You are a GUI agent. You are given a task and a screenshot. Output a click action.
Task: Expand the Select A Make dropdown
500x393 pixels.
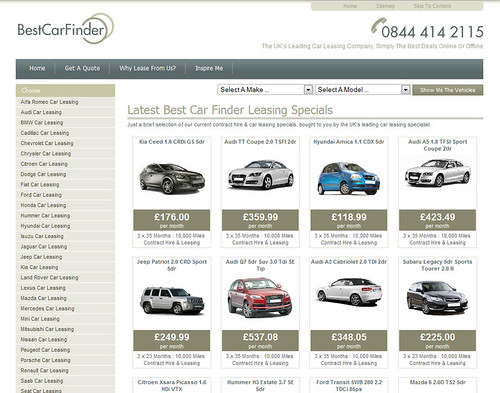(x=265, y=90)
